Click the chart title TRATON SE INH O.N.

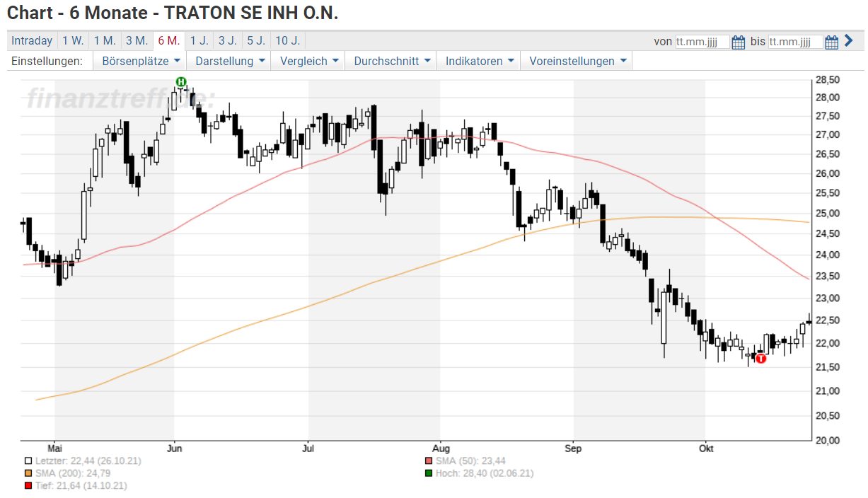[251, 13]
